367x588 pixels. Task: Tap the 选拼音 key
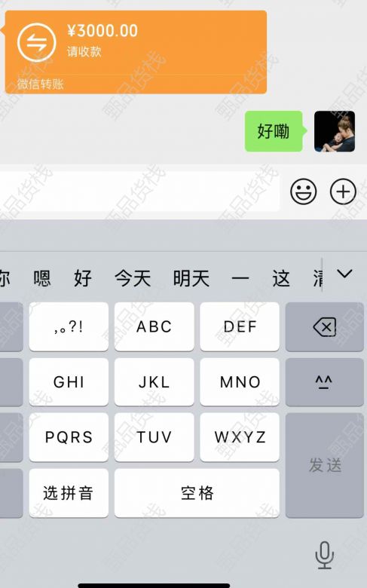(x=69, y=493)
